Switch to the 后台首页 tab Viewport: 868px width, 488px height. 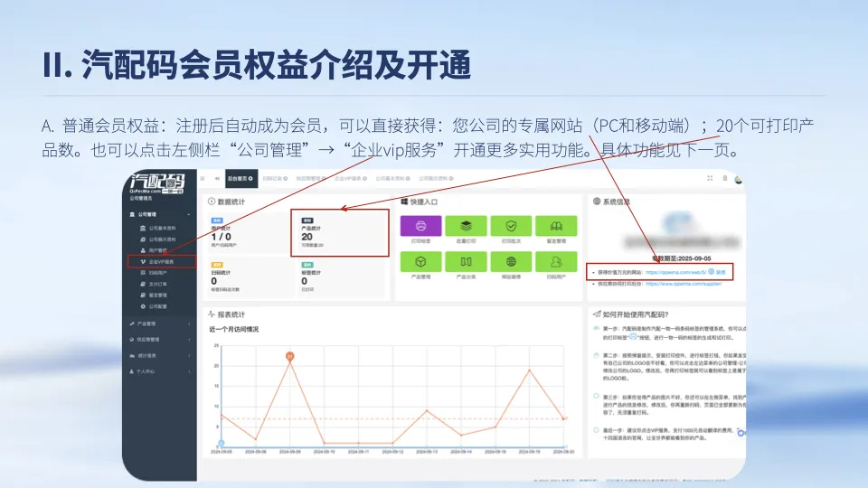point(241,179)
